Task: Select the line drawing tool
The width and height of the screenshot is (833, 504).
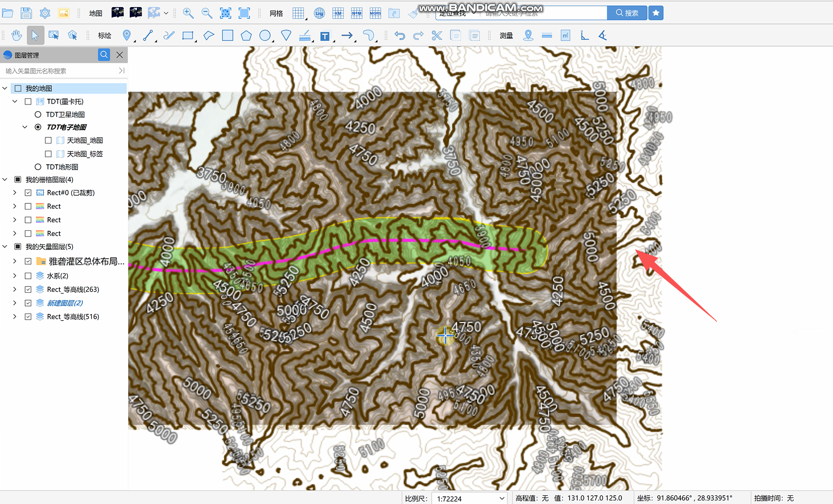Action: 148,35
